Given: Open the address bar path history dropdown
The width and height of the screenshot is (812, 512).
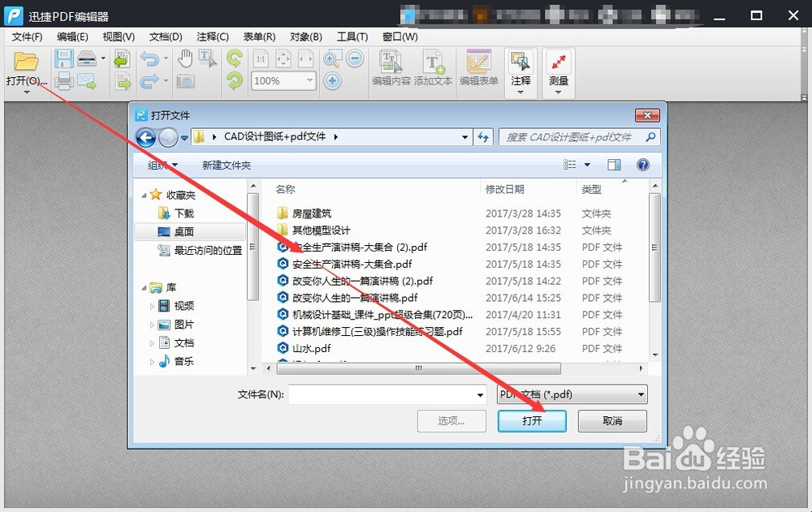Looking at the screenshot, I should point(465,137).
